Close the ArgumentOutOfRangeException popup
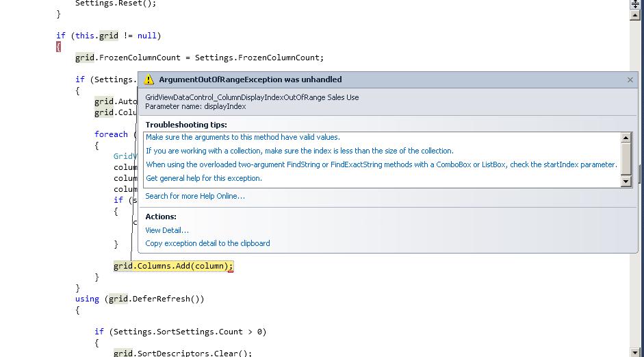Viewport: 644px width, 357px height. tap(630, 80)
